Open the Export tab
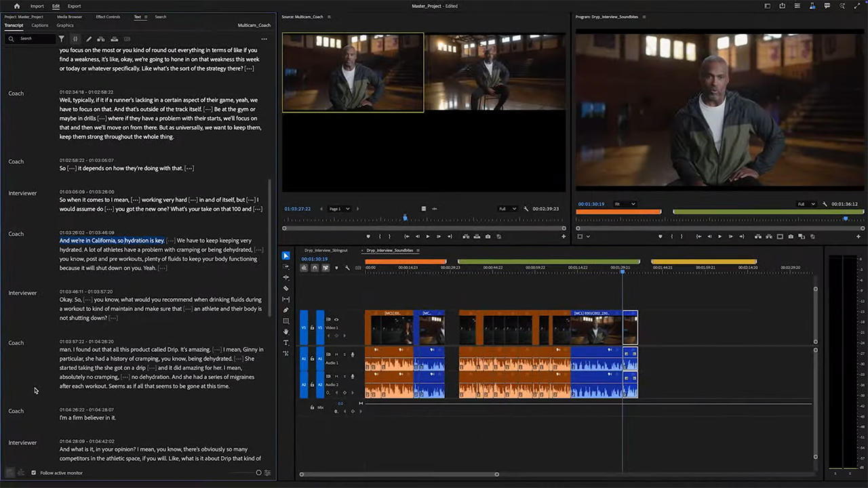868x488 pixels. (75, 6)
